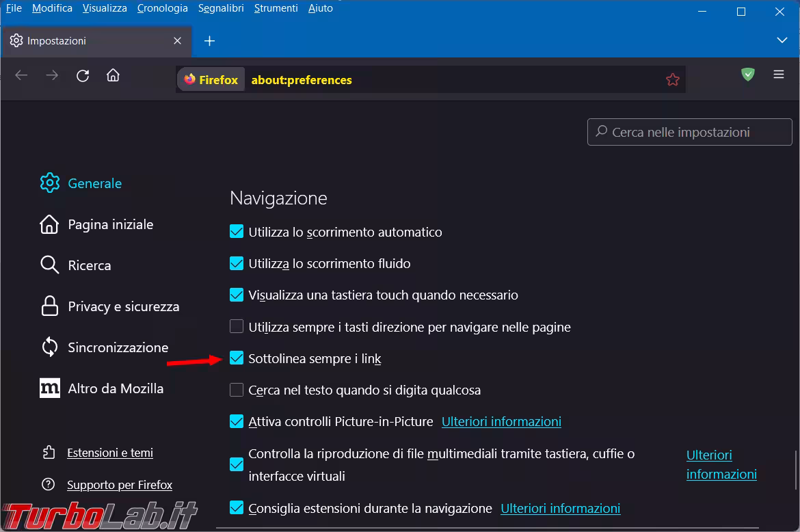
Task: Disable Utilizza lo scorrimento fluido
Action: [x=237, y=263]
